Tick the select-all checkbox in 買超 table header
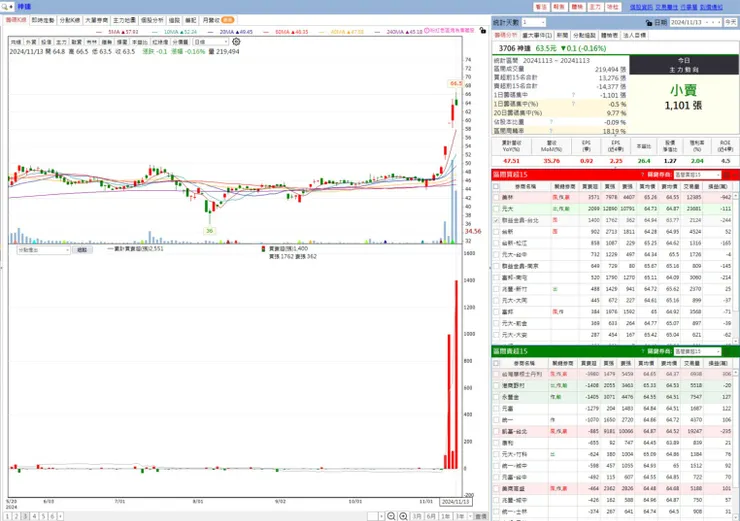740x521 pixels. [496, 186]
